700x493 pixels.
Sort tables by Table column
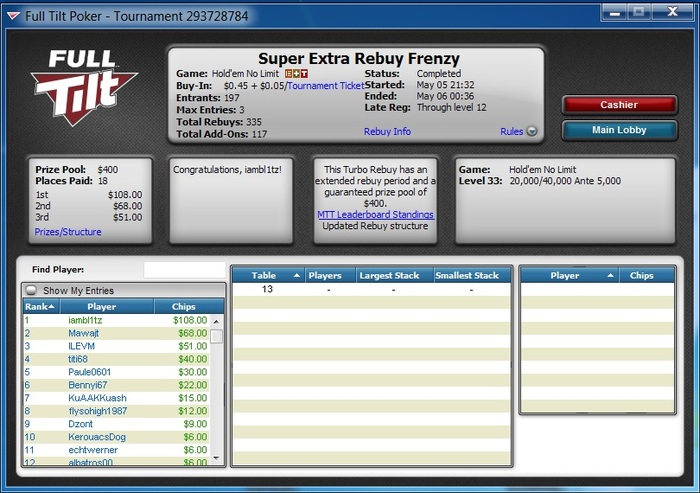click(x=268, y=276)
